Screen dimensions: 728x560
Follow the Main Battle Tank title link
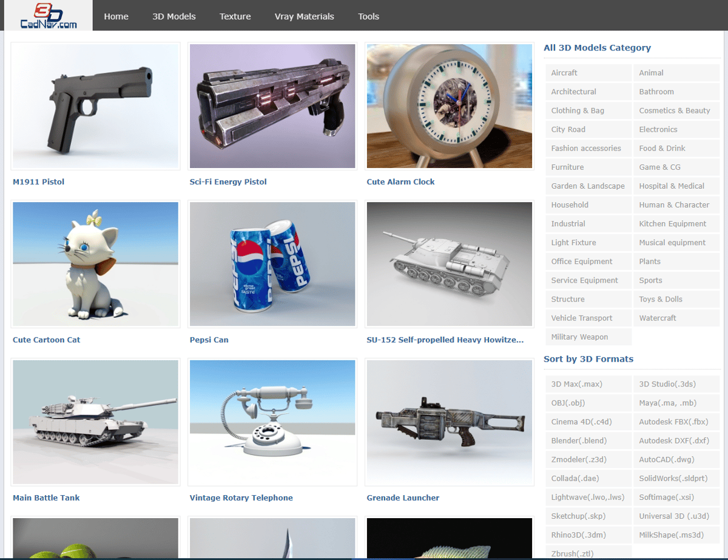click(46, 498)
